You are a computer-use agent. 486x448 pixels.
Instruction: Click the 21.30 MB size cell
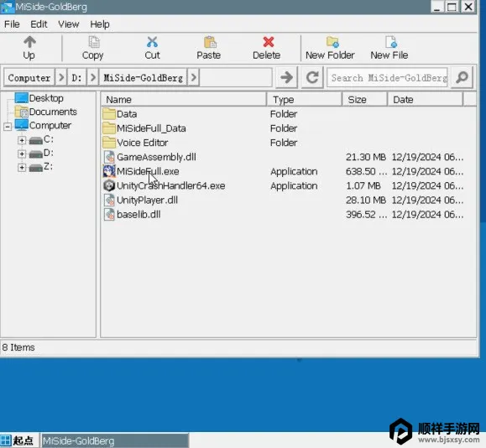coord(366,157)
